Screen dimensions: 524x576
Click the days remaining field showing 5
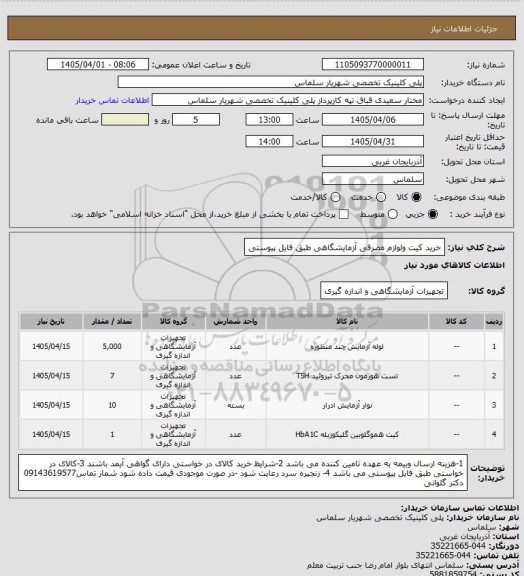(x=196, y=120)
